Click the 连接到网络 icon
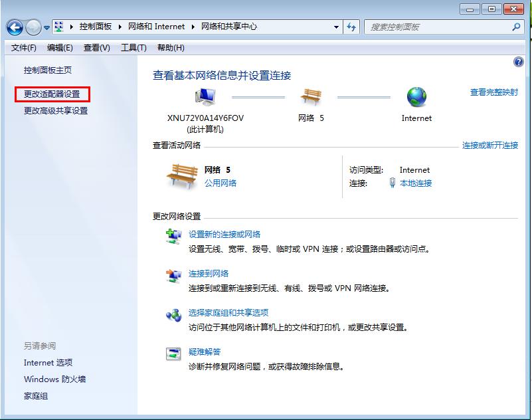Screen dimensions: 532x420 (173, 275)
